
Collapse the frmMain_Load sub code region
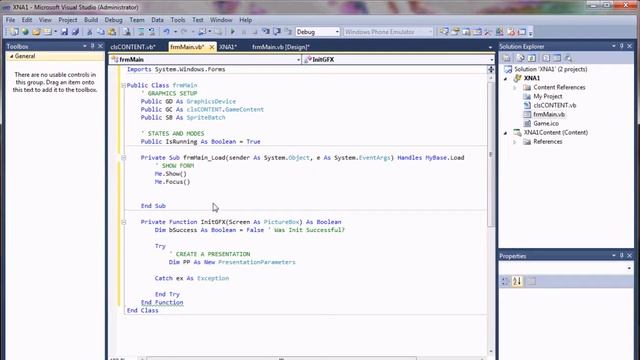point(123,158)
